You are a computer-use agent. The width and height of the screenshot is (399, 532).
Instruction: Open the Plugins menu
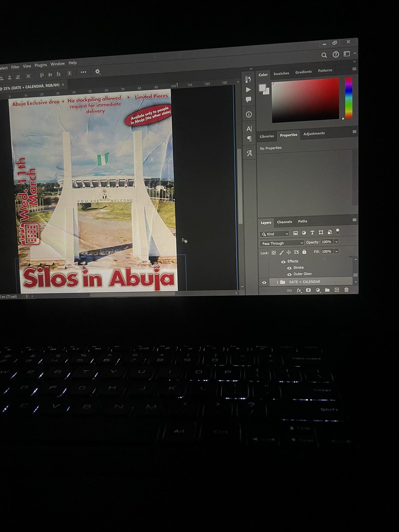pos(41,65)
